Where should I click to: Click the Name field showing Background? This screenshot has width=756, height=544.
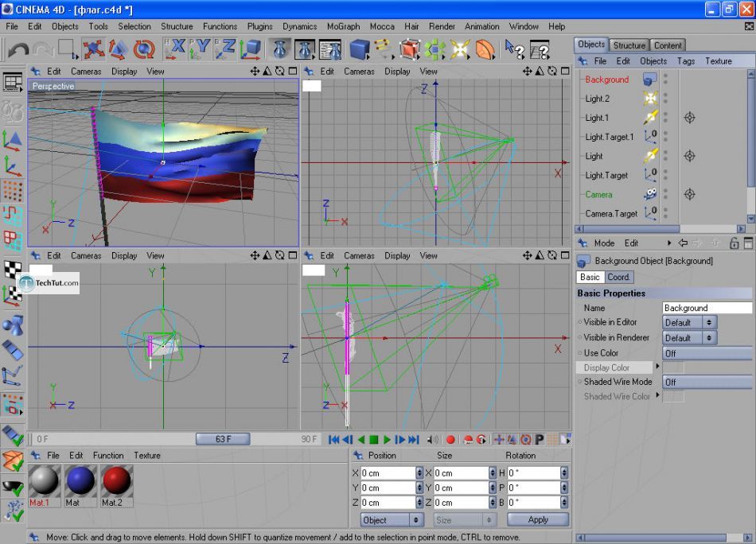tap(707, 308)
